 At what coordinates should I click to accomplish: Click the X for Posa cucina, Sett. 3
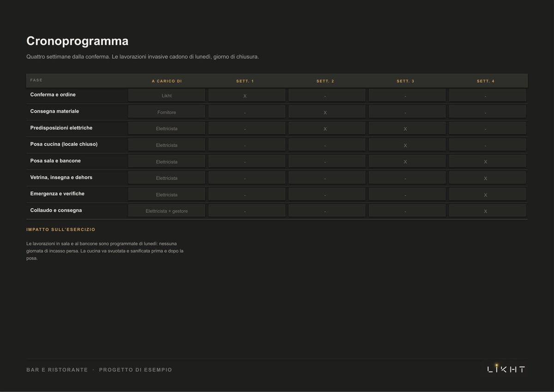coord(405,145)
